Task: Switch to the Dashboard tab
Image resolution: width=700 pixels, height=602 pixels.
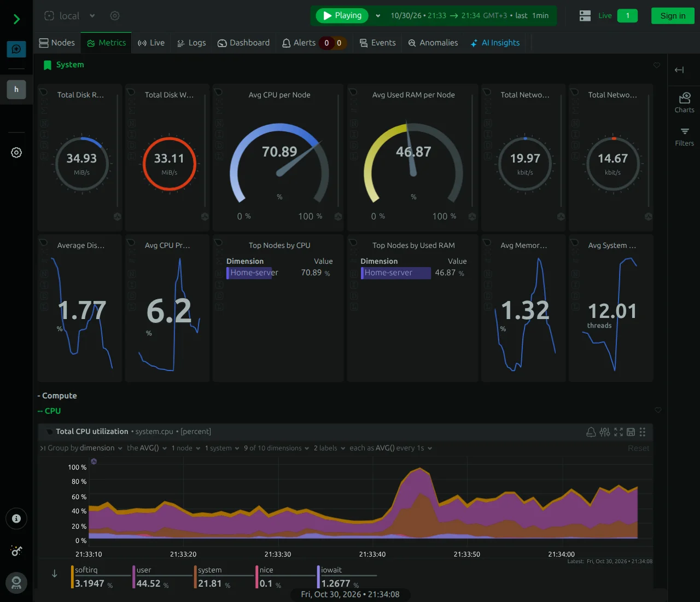Action: click(x=243, y=43)
